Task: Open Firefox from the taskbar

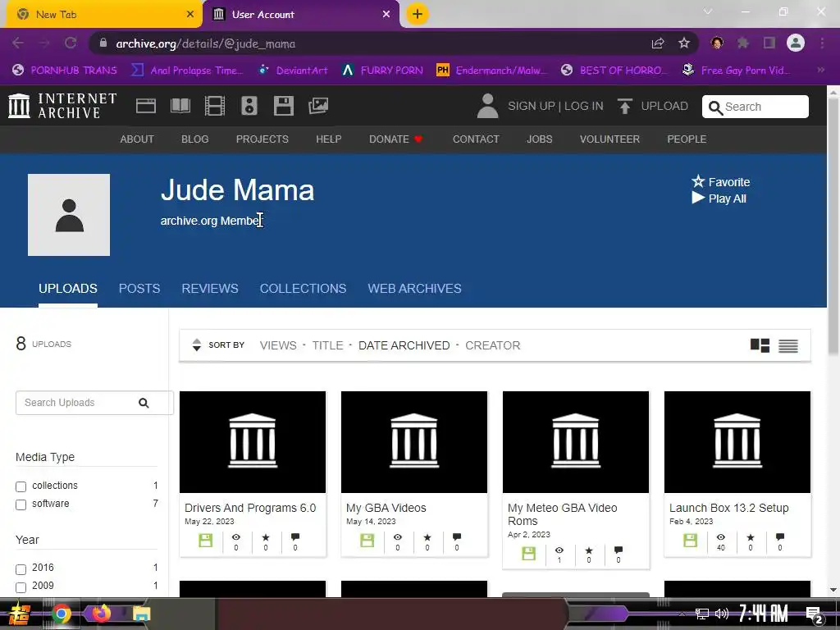Action: [101, 614]
